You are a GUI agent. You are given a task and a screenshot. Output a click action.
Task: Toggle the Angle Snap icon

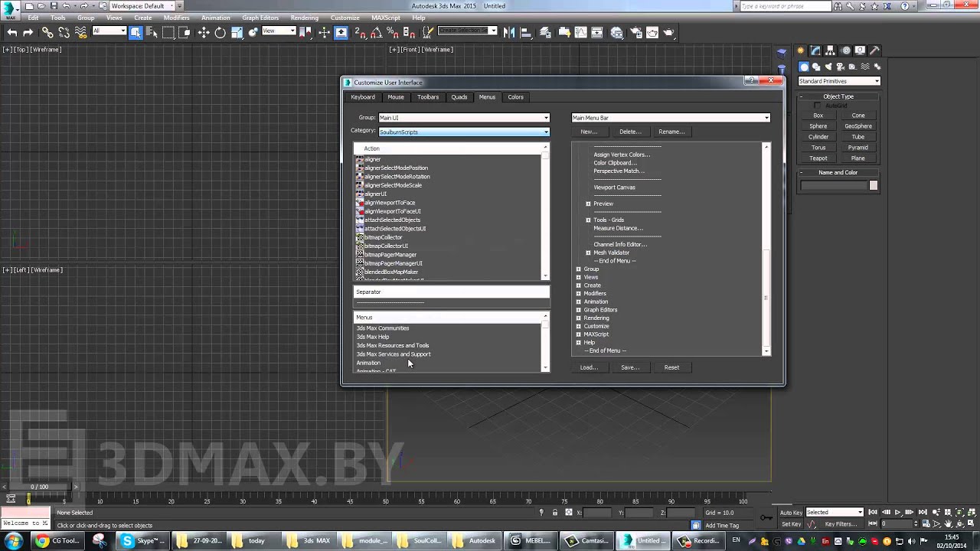point(376,32)
